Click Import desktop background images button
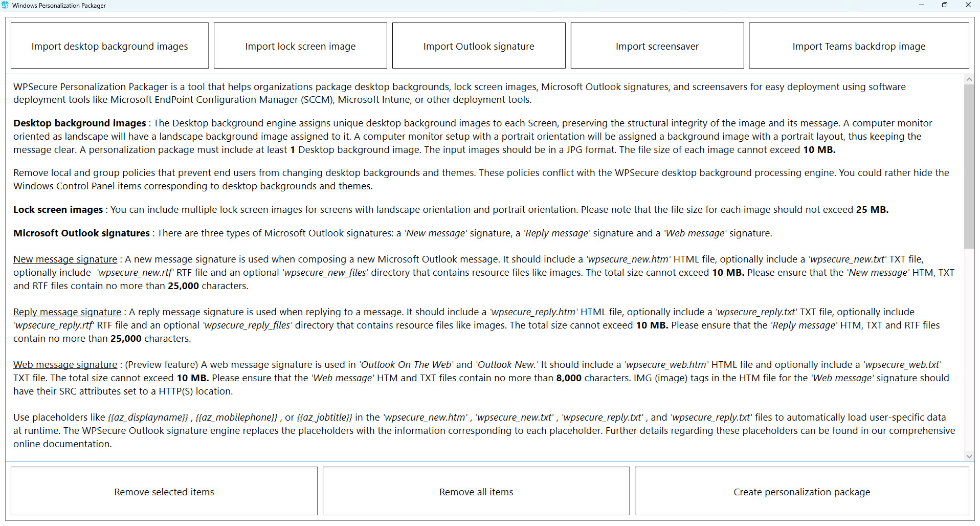 pyautogui.click(x=109, y=46)
